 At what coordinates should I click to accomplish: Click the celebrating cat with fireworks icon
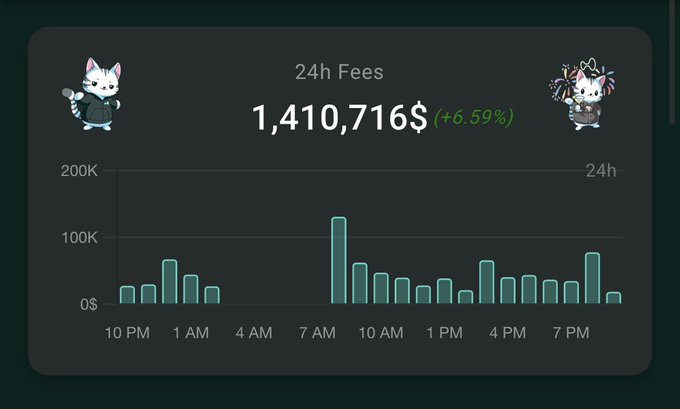(x=582, y=94)
